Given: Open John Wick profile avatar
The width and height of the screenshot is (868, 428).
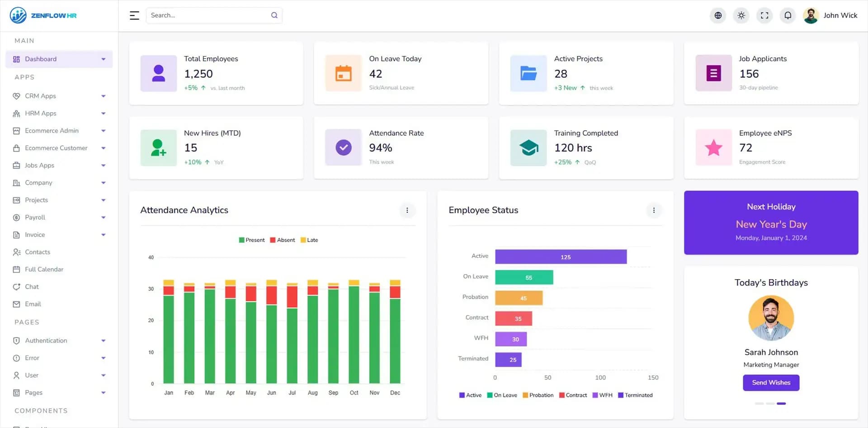Looking at the screenshot, I should tap(811, 15).
